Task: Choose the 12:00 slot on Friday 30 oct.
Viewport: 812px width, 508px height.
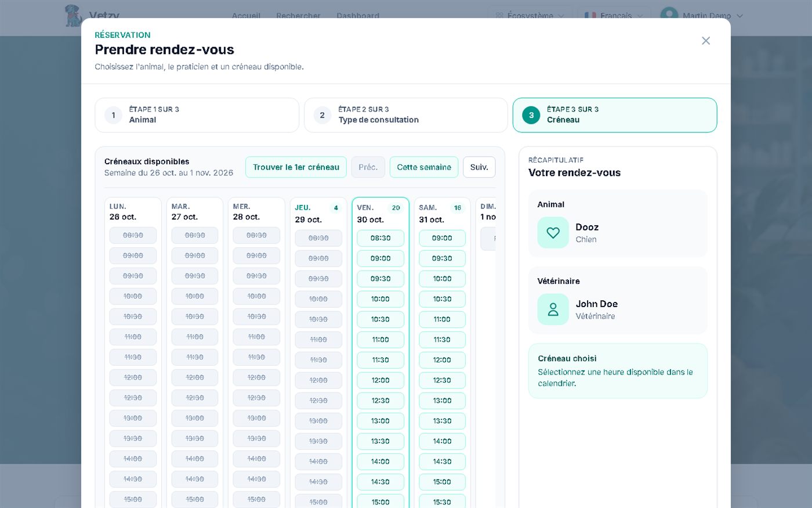Action: click(380, 380)
